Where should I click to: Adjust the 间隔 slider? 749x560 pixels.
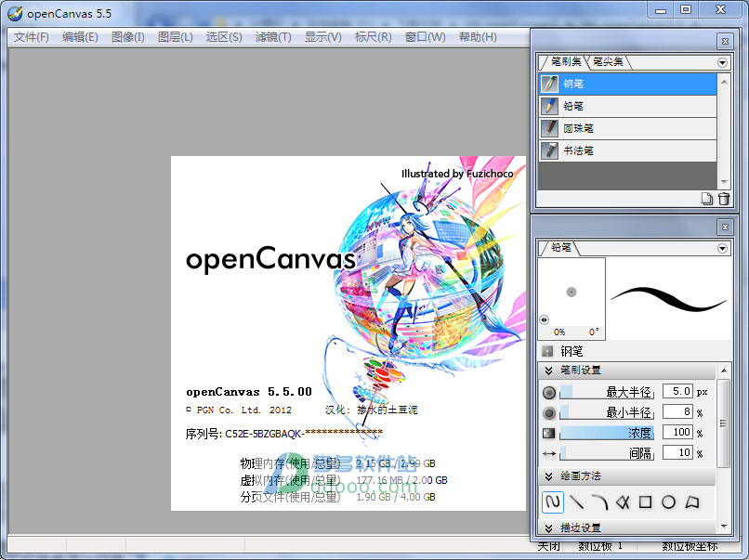(607, 452)
